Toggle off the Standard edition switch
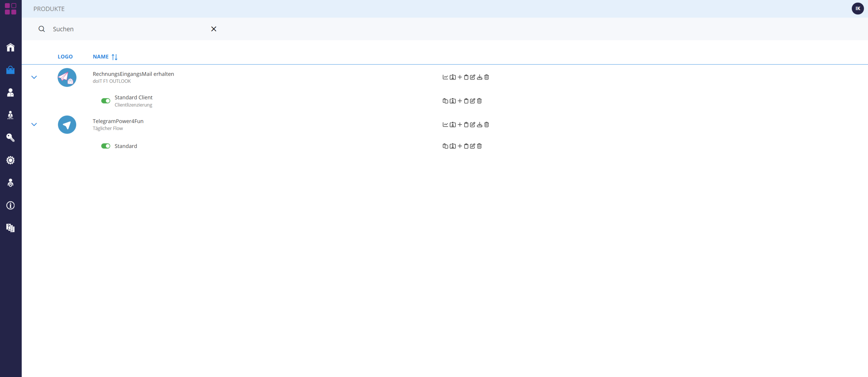Screen dimensions: 868x377 [x=105, y=146]
